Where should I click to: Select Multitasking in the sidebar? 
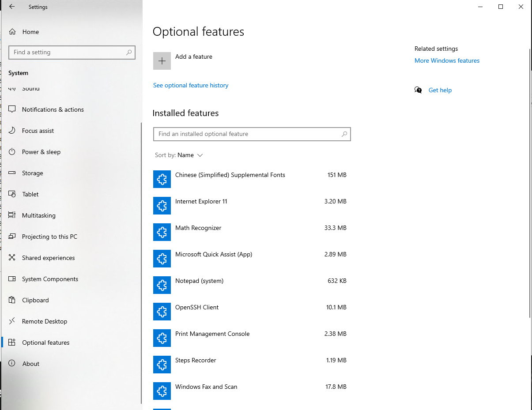[39, 215]
